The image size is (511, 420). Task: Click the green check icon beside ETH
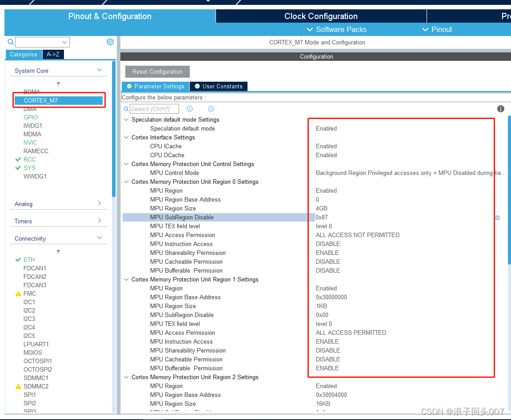point(18,260)
